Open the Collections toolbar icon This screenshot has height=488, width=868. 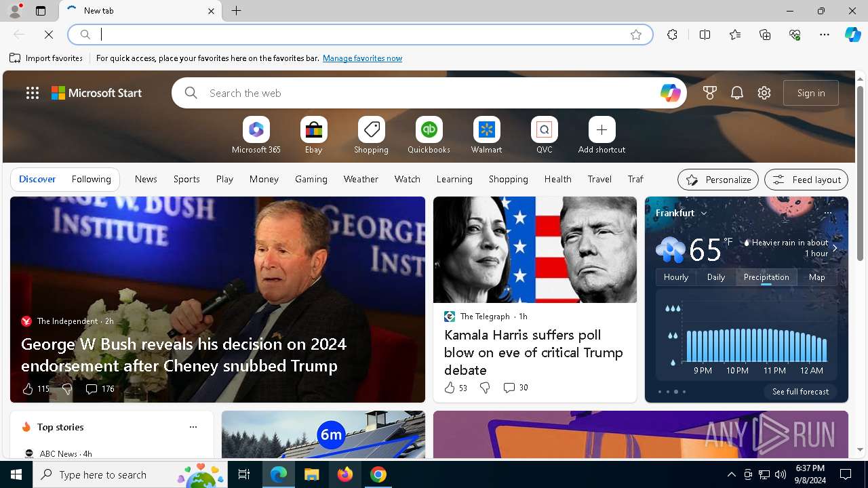pos(765,35)
